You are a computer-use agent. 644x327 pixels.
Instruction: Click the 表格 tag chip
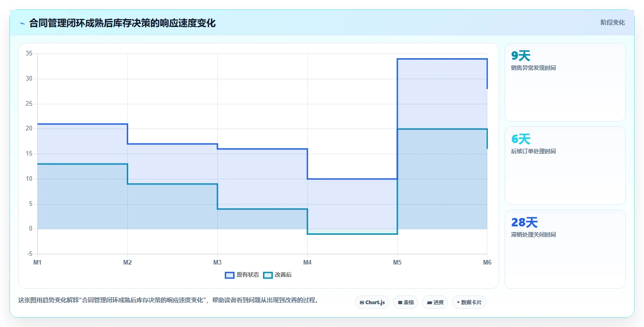coord(406,302)
